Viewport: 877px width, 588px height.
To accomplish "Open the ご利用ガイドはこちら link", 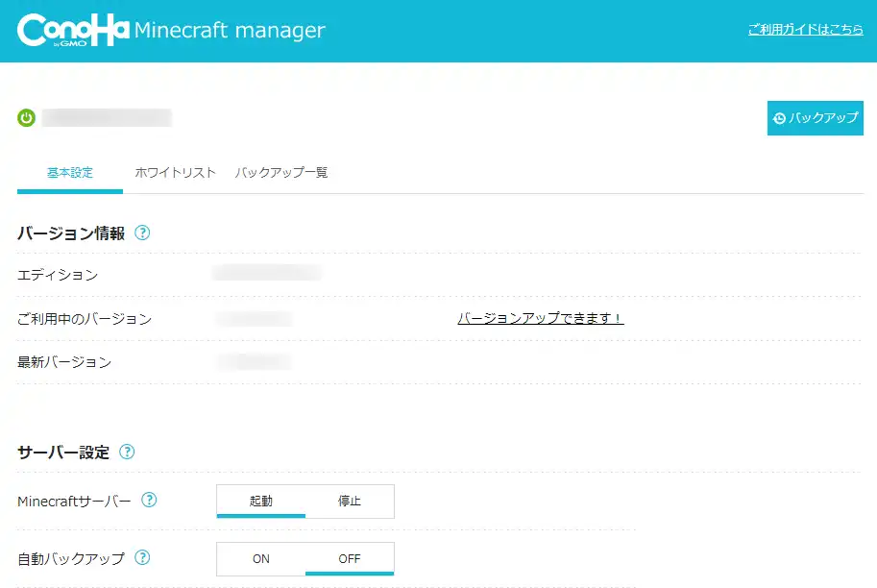I will (805, 29).
